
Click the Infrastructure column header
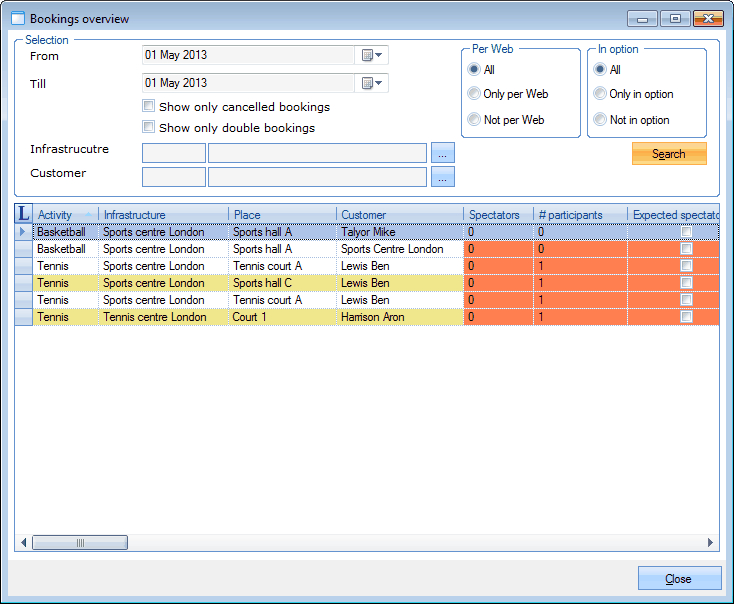[x=163, y=215]
